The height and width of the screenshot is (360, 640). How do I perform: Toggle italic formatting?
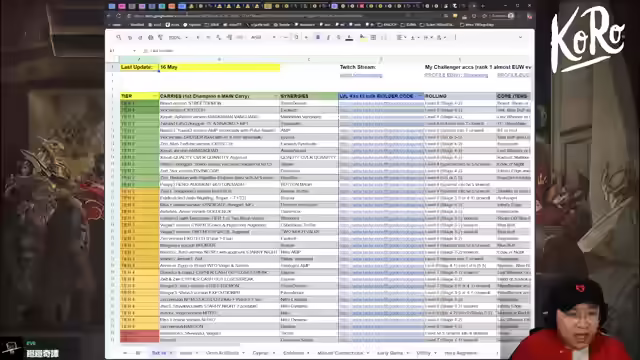(x=328, y=38)
